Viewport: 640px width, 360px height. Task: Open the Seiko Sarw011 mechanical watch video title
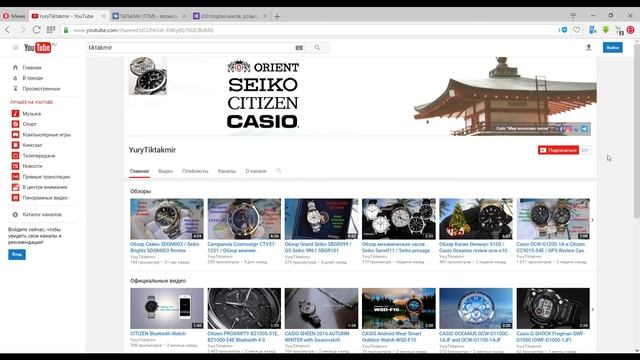point(396,247)
